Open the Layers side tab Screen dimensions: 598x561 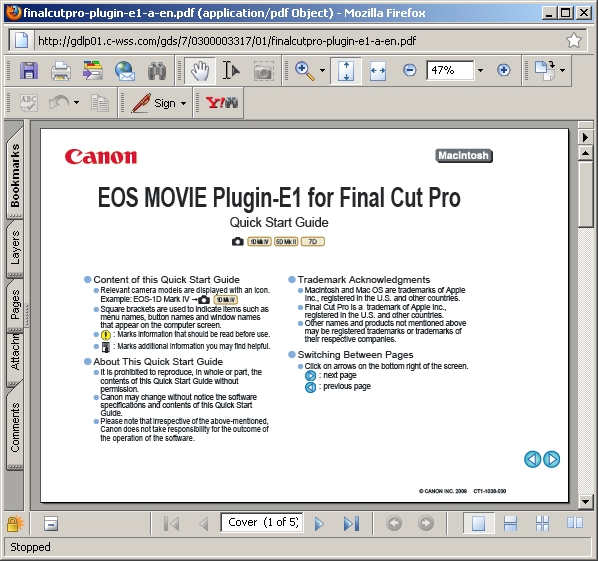pyautogui.click(x=15, y=248)
